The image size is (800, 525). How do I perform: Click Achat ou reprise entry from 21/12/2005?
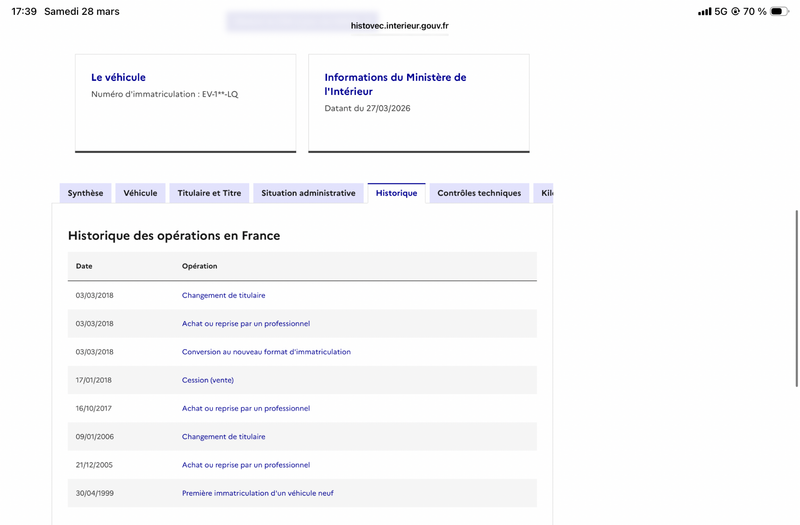click(246, 465)
